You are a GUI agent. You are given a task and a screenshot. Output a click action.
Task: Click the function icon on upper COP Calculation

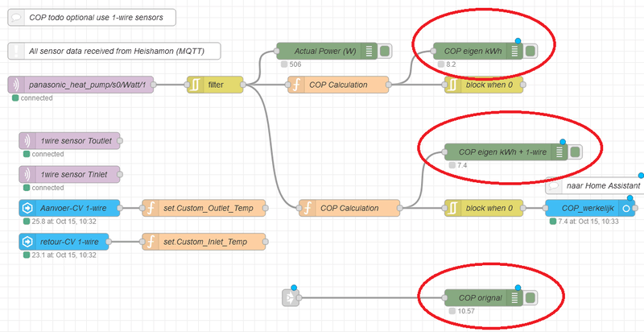click(295, 85)
